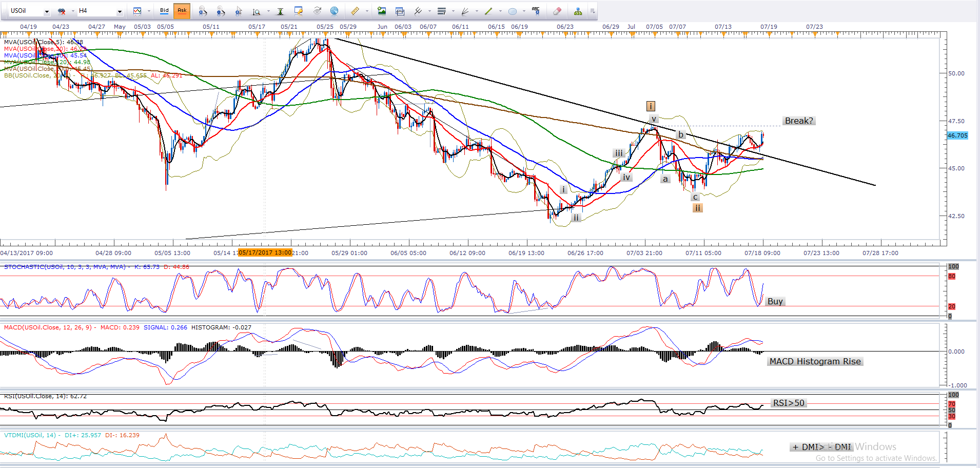This screenshot has height=468, width=980.
Task: Select the eraser tool
Action: click(x=557, y=11)
